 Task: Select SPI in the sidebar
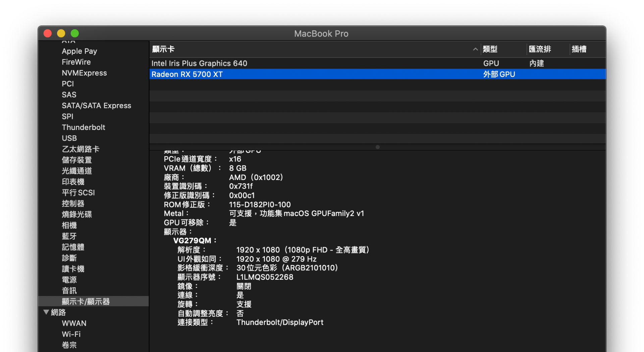(x=67, y=117)
